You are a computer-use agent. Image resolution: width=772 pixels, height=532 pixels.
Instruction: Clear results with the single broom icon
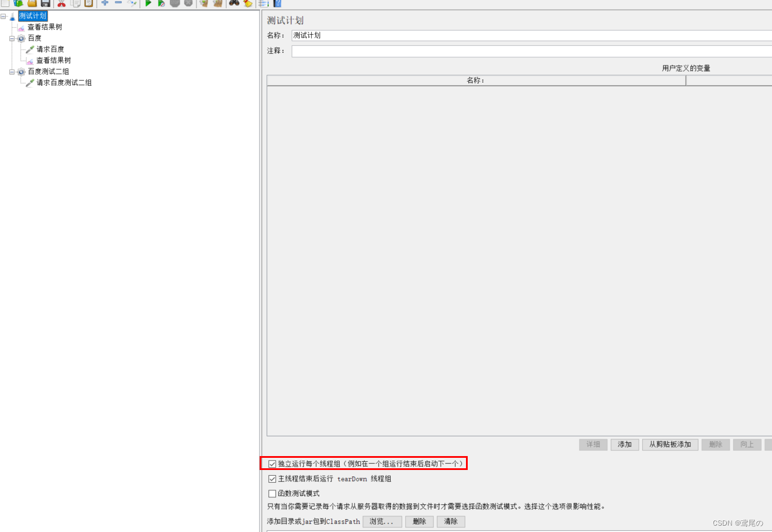tap(204, 3)
